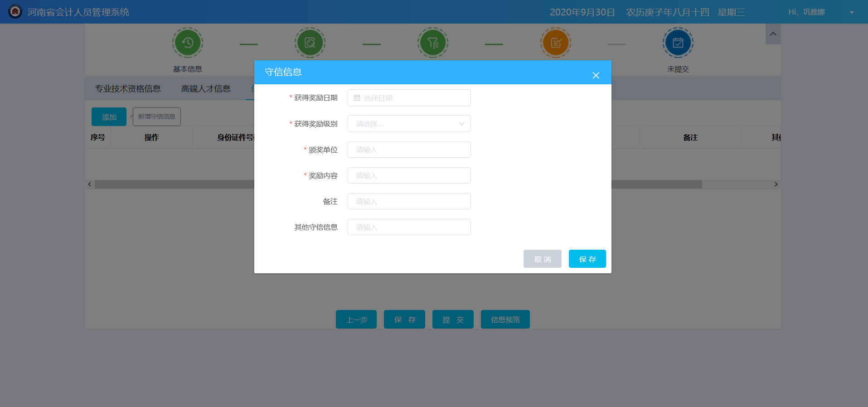
Task: Click the 取消 button in dialog
Action: click(x=542, y=259)
